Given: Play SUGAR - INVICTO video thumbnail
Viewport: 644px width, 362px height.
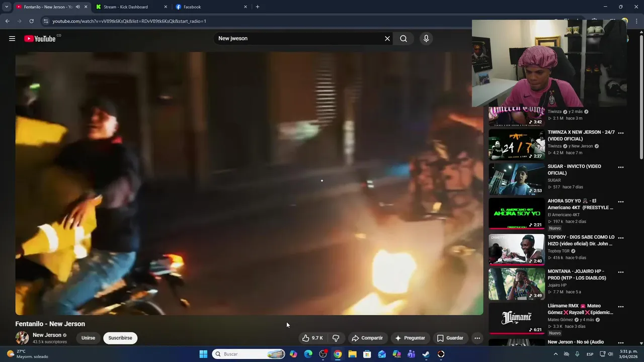Looking at the screenshot, I should click(x=517, y=179).
